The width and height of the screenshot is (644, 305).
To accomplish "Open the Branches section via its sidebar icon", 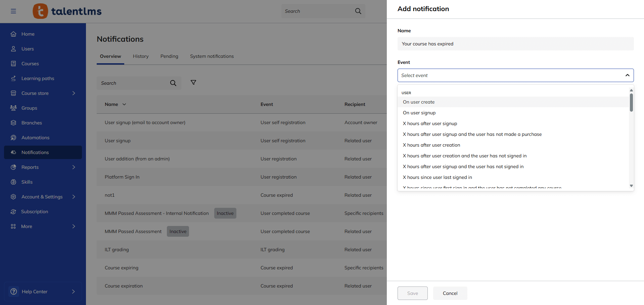I will coord(13,122).
